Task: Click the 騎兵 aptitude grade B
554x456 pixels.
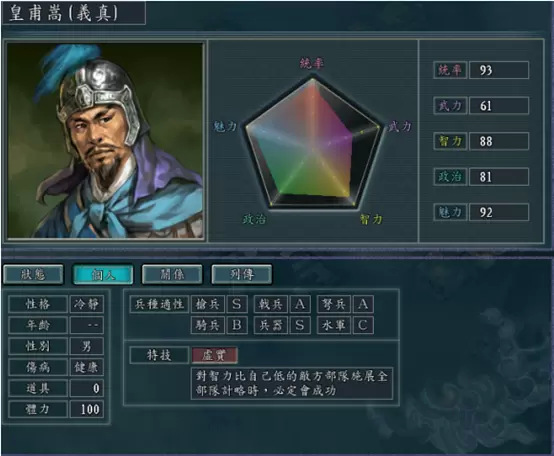Action: point(237,325)
